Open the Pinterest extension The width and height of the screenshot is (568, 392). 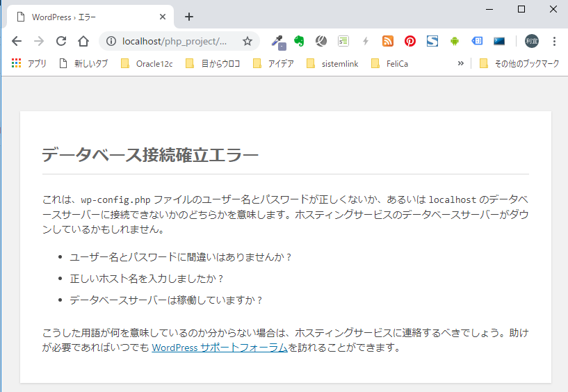tap(410, 41)
